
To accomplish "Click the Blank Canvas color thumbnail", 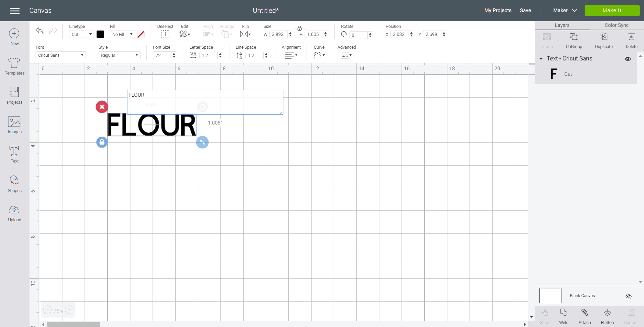I will (550, 295).
